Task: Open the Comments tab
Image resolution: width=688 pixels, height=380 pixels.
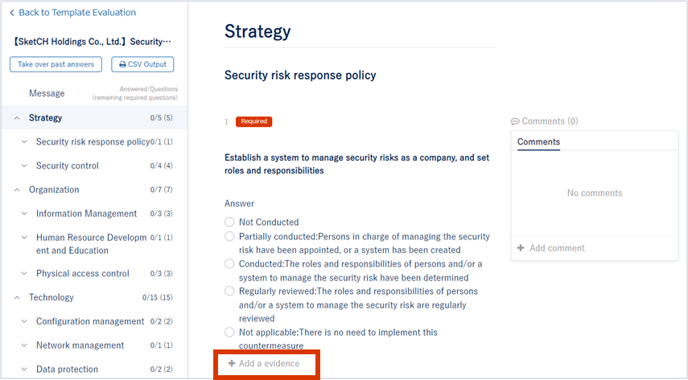Action: pyautogui.click(x=538, y=142)
